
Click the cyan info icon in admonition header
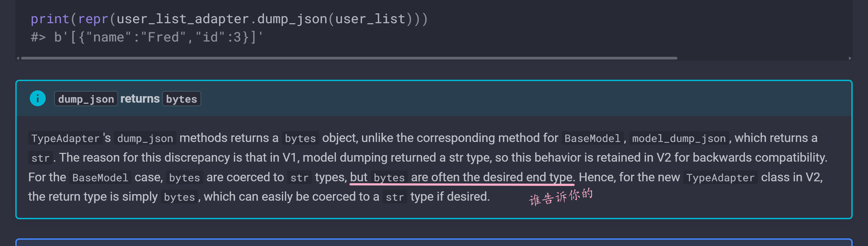tap(38, 98)
